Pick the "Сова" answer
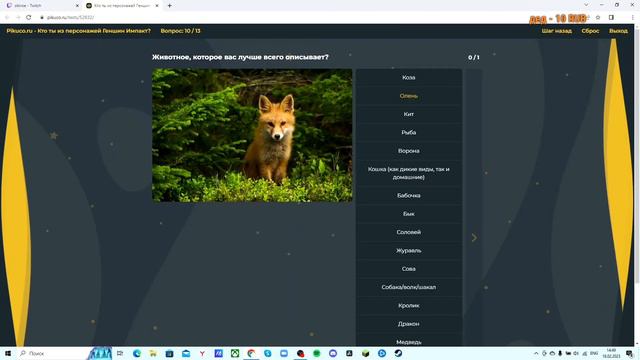 click(409, 269)
